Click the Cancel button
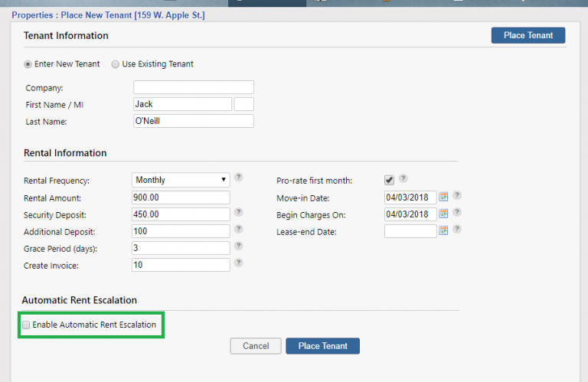 tap(256, 346)
